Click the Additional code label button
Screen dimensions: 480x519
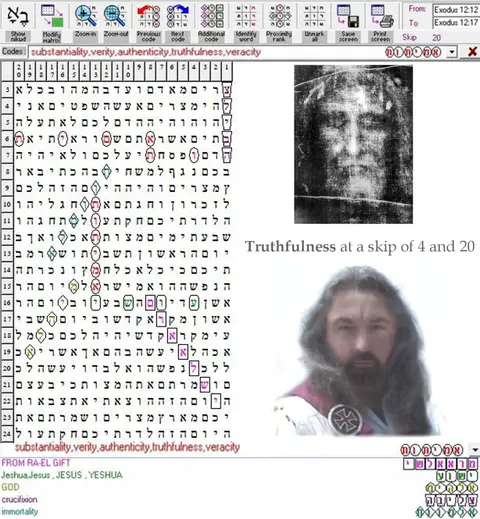pyautogui.click(x=211, y=37)
